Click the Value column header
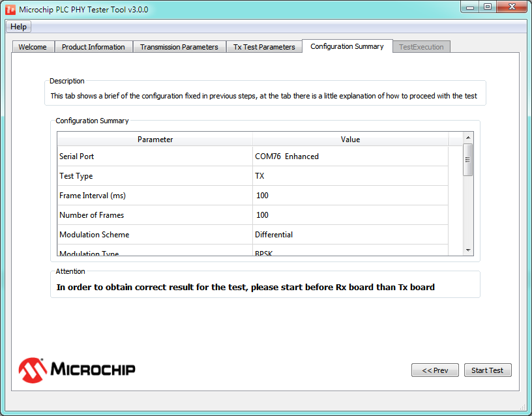532x416 pixels. coord(350,140)
